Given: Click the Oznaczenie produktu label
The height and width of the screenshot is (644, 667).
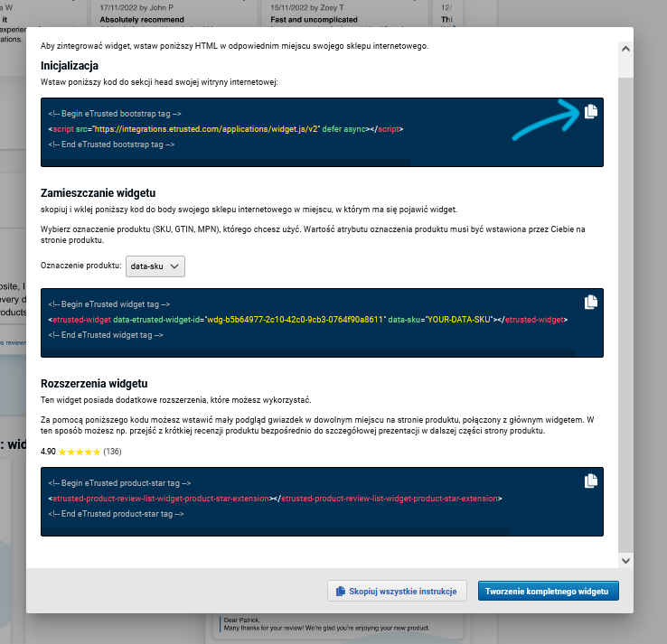Looking at the screenshot, I should click(80, 266).
